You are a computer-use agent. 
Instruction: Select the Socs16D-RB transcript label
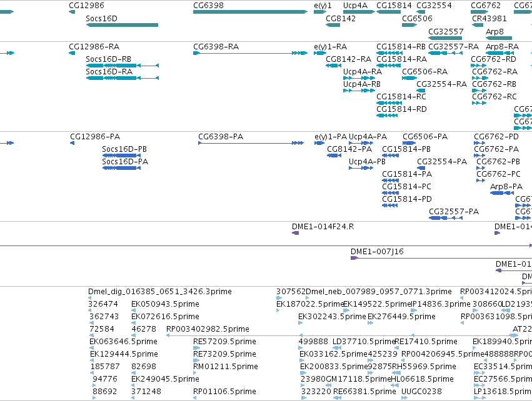(108, 59)
